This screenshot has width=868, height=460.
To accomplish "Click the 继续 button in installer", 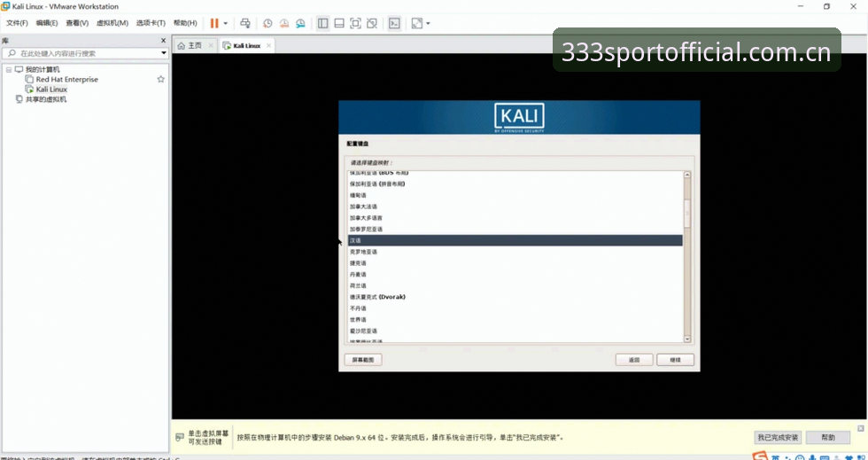I will coord(675,360).
